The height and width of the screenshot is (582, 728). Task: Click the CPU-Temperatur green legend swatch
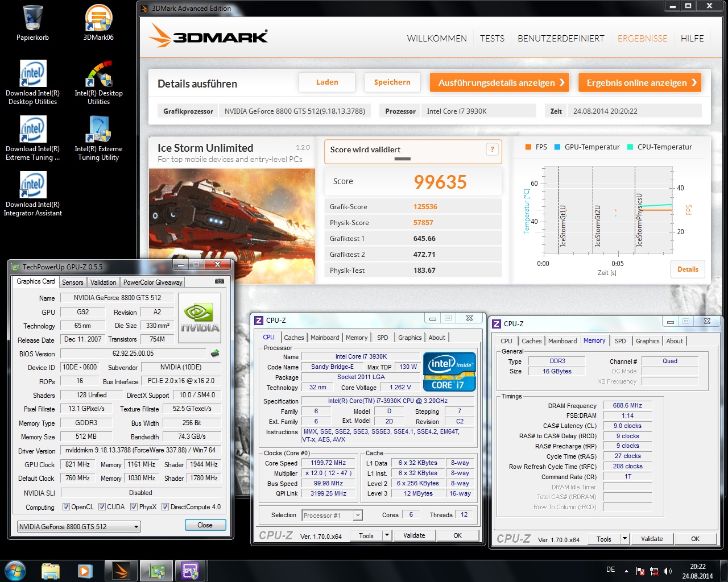[630, 147]
